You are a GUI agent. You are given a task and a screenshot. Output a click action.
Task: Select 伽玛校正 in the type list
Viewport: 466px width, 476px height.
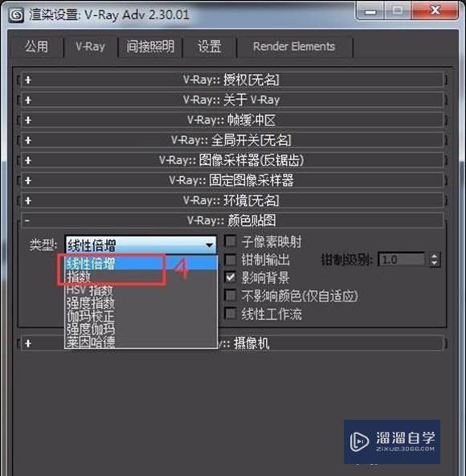point(141,316)
